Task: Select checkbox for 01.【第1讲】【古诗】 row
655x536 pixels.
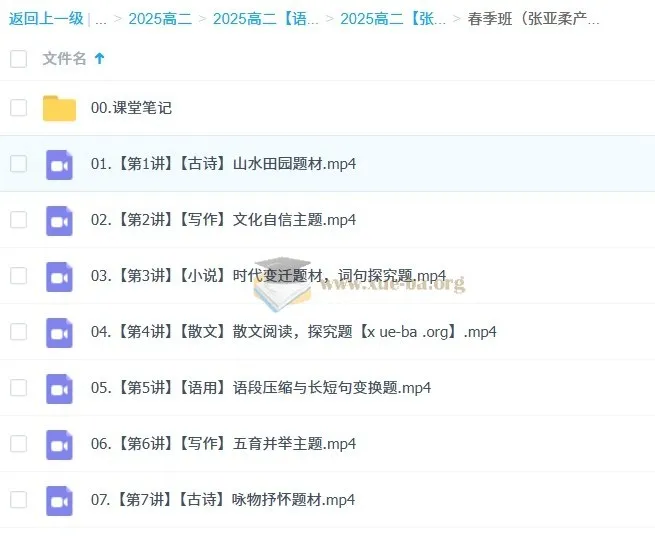Action: tap(18, 164)
